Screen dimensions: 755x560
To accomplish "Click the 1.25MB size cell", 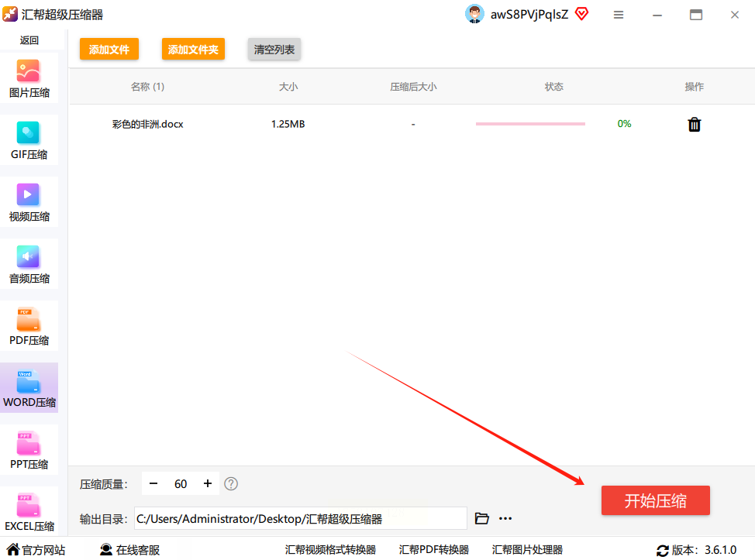I will (288, 124).
